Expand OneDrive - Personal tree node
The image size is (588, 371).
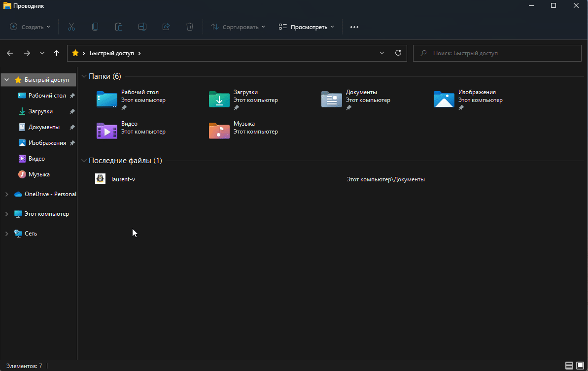7,194
